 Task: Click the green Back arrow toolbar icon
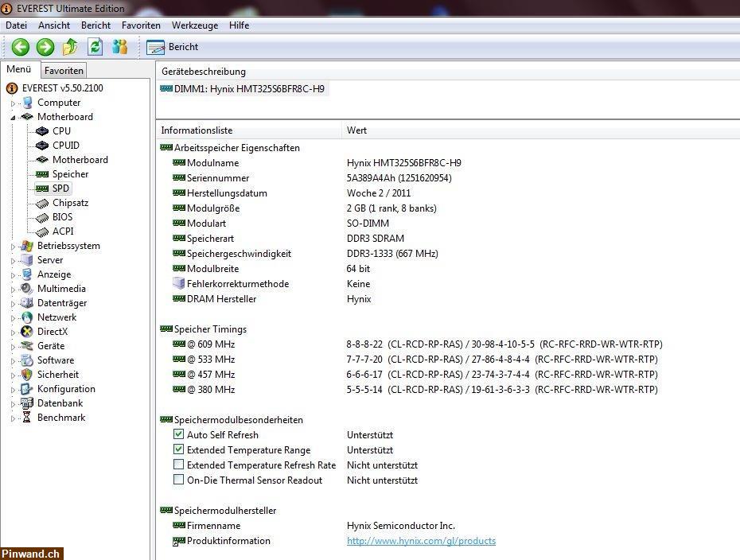pos(20,47)
